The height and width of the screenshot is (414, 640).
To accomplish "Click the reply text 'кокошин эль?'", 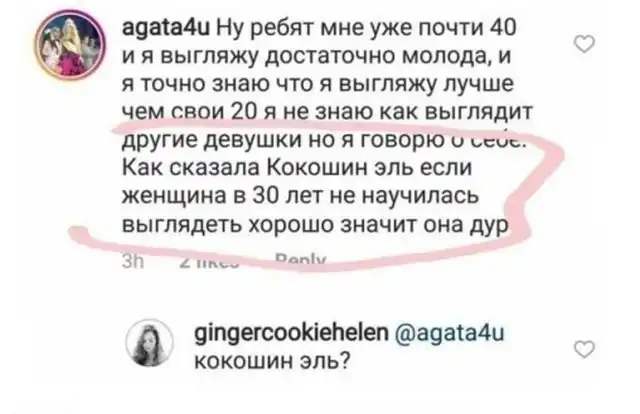I will [272, 361].
